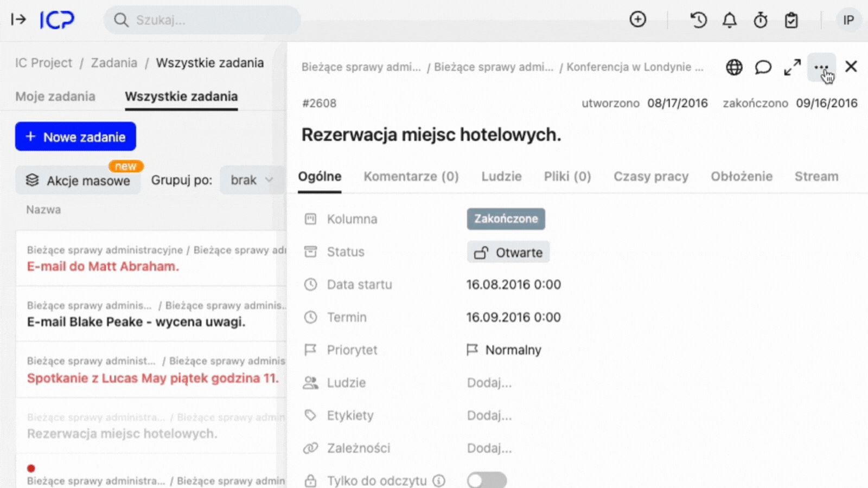Change the Kolumna from Zakończone
Image resolution: width=868 pixels, height=488 pixels.
click(x=505, y=219)
